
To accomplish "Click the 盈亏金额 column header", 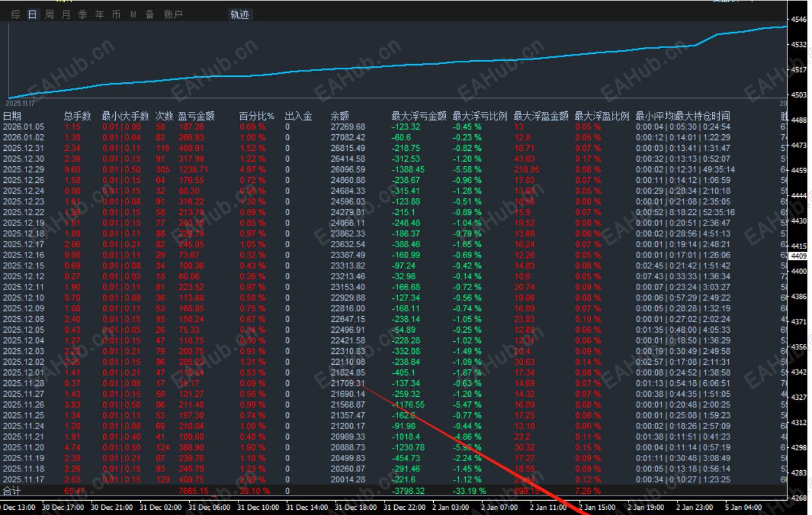I will tap(196, 116).
